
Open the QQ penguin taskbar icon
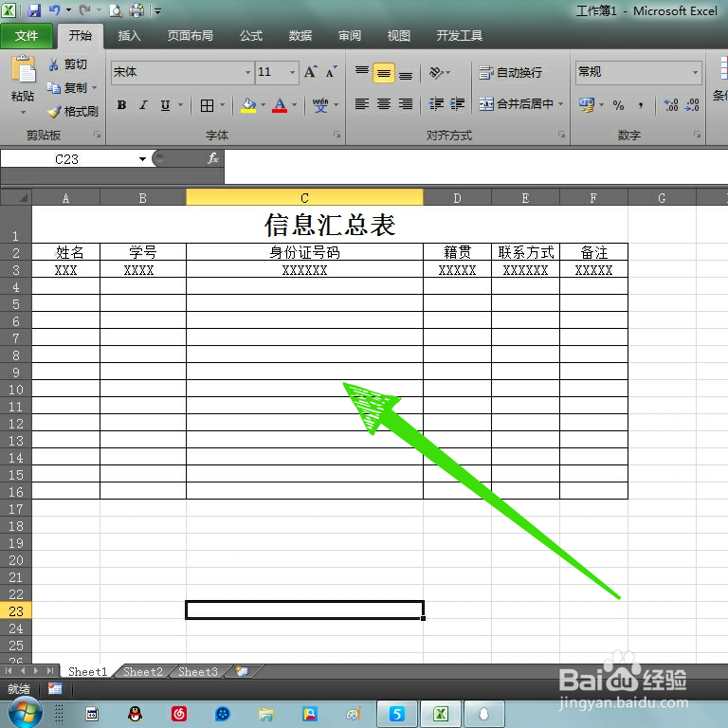click(136, 714)
